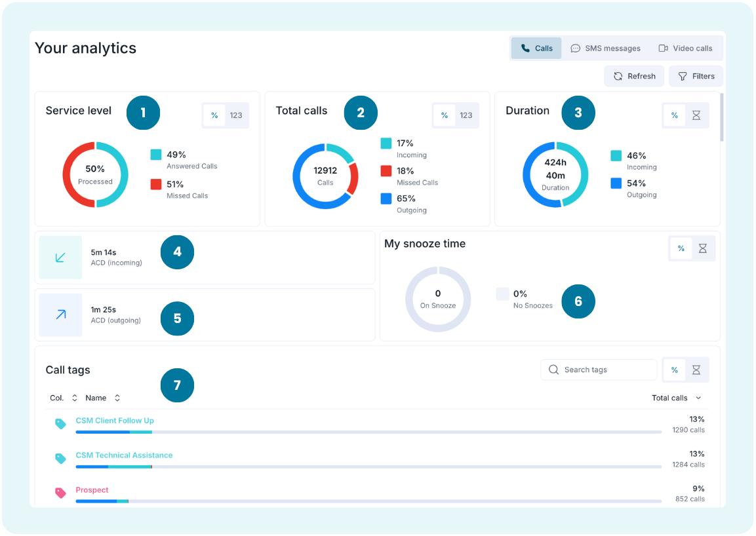Click the ACD incoming arrow icon
This screenshot has height=536, width=756.
tap(60, 258)
